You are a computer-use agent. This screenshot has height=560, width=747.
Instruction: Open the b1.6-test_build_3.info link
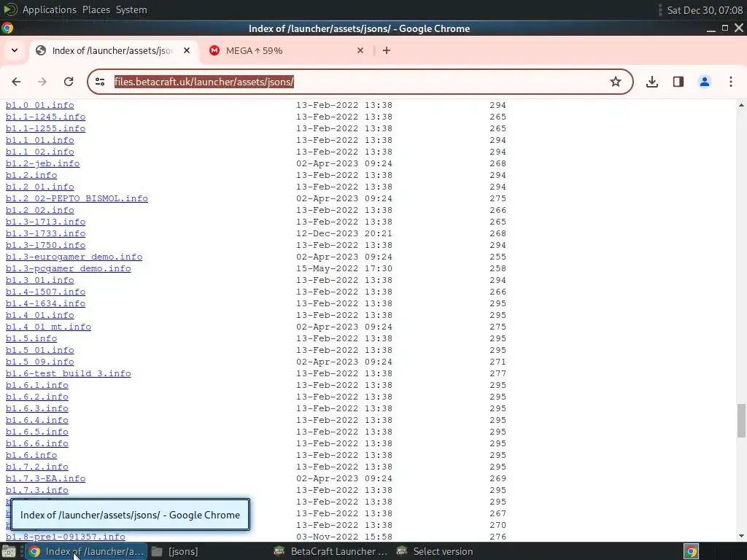pos(68,373)
